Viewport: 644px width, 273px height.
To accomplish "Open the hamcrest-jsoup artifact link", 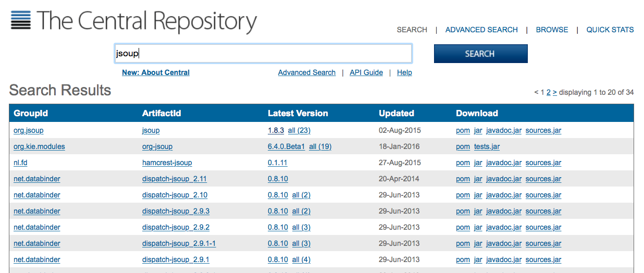I will click(x=167, y=163).
